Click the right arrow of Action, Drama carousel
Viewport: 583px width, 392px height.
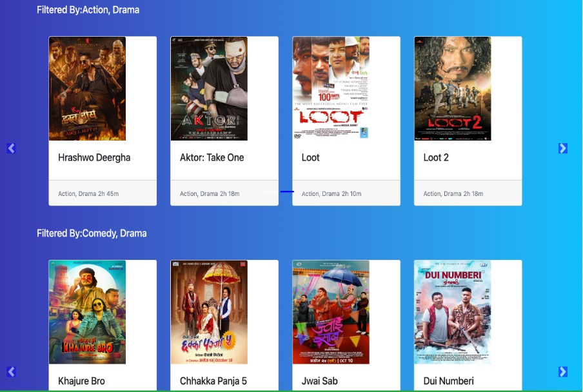[562, 148]
